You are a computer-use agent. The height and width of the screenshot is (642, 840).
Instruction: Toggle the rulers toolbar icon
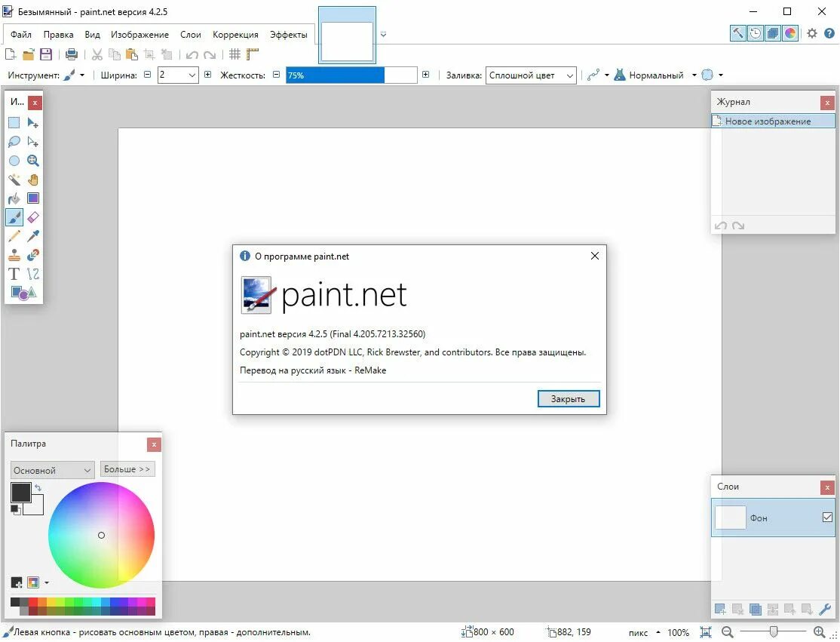(253, 54)
